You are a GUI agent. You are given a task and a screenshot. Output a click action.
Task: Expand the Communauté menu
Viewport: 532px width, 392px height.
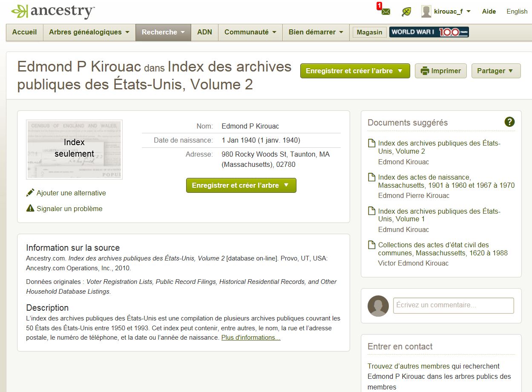250,32
